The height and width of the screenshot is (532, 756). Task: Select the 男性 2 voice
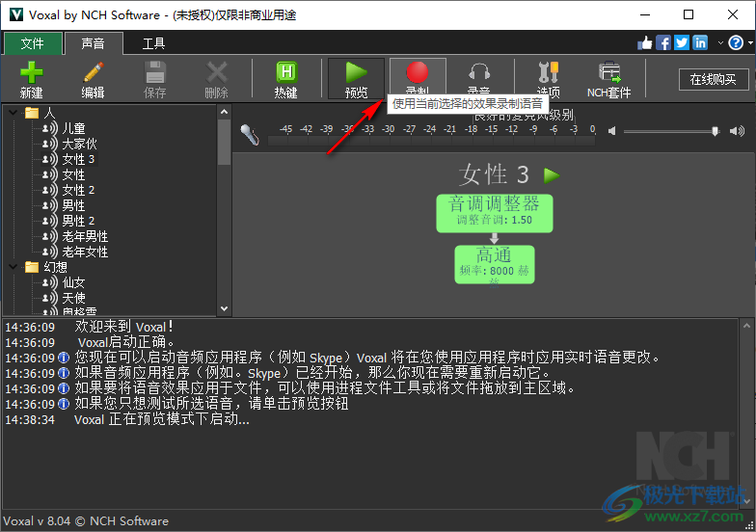[78, 222]
